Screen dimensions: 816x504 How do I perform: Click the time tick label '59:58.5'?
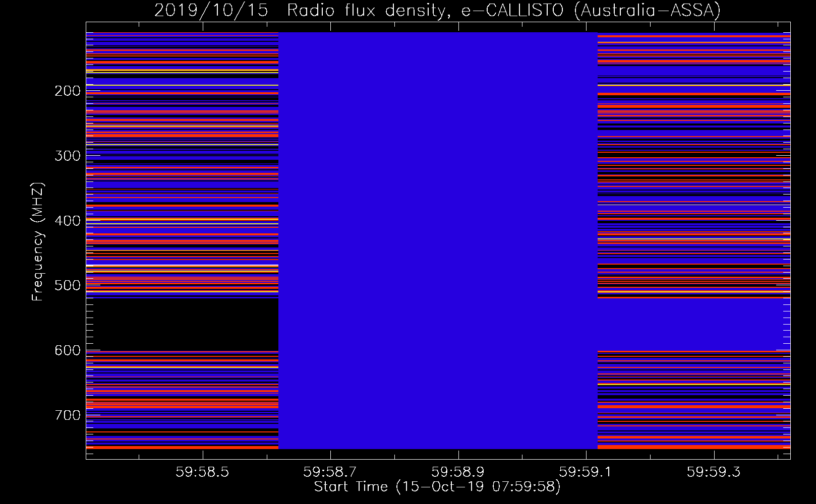202,472
